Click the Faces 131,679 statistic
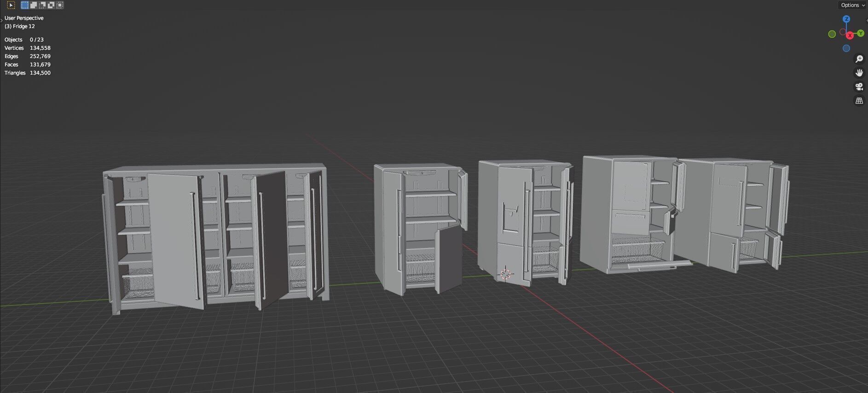Screen dimensions: 868x393 pyautogui.click(x=28, y=65)
